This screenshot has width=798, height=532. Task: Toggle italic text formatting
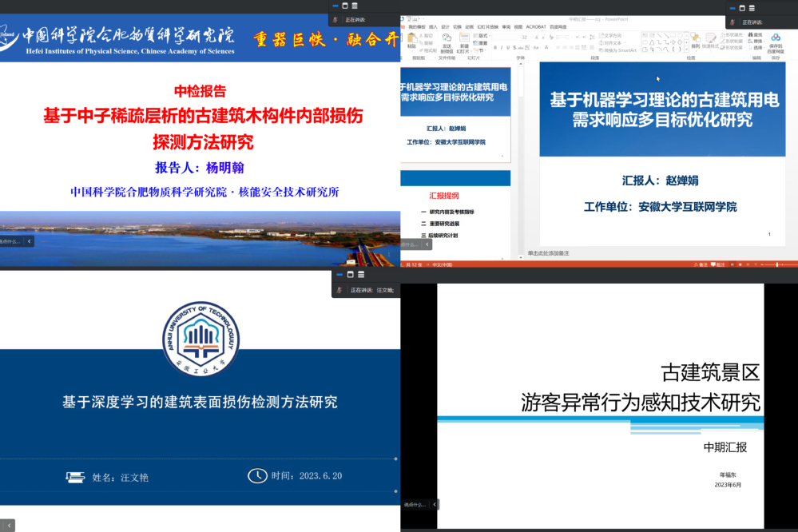pos(502,47)
